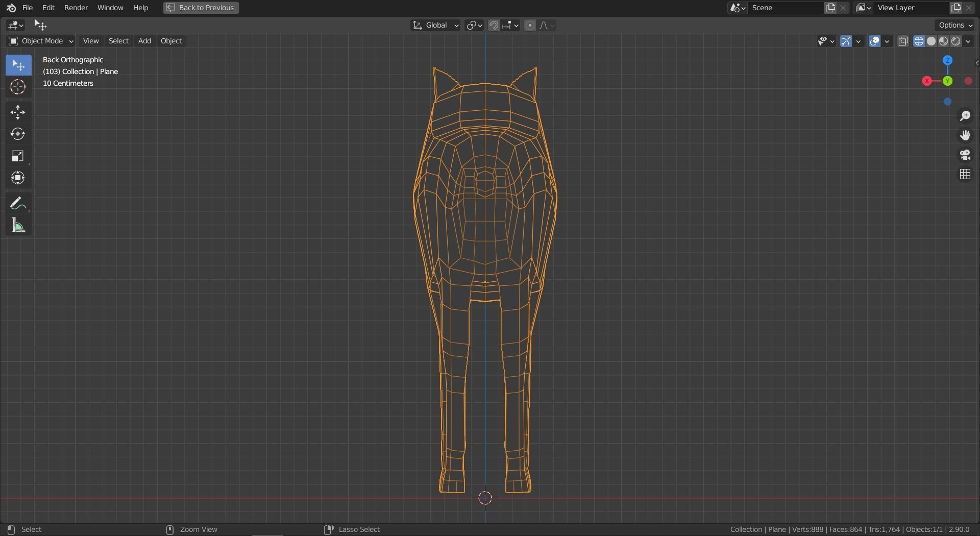Click the "Back Orthographic" view label
This screenshot has height=536, width=980.
pyautogui.click(x=73, y=60)
